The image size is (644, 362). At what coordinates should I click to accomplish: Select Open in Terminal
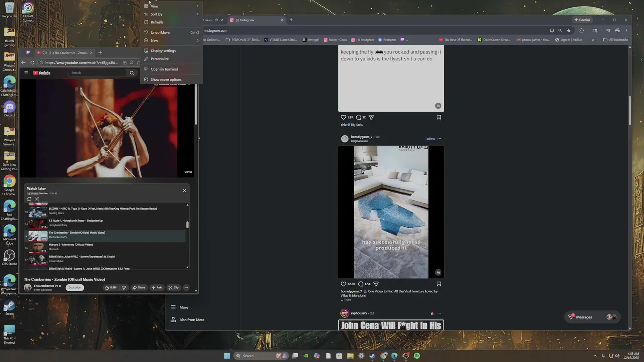(x=171, y=69)
